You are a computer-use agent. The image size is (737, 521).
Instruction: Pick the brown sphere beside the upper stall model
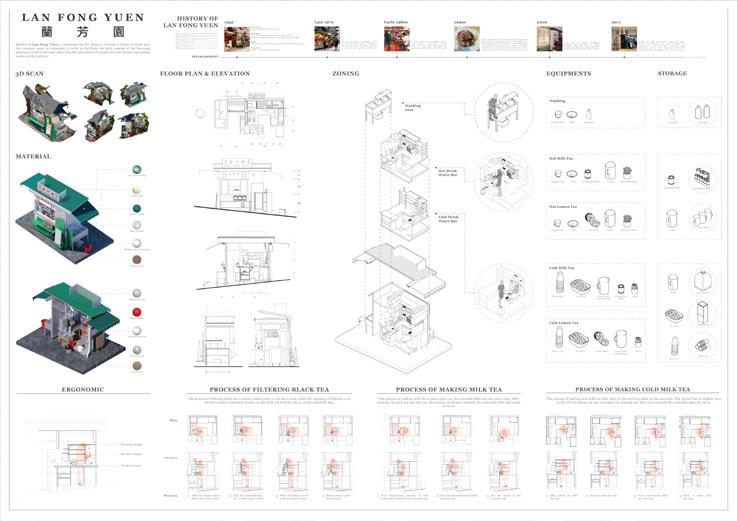tap(137, 260)
